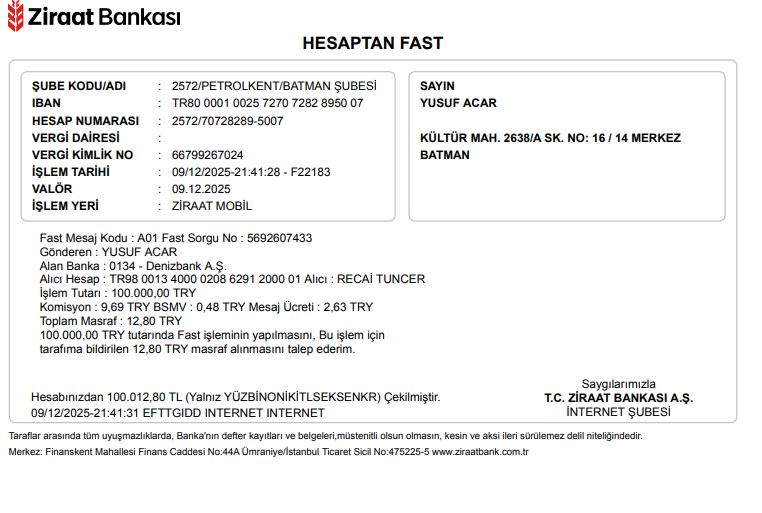762x513 pixels.
Task: Click the tax ID number 66799267024
Action: 208,155
